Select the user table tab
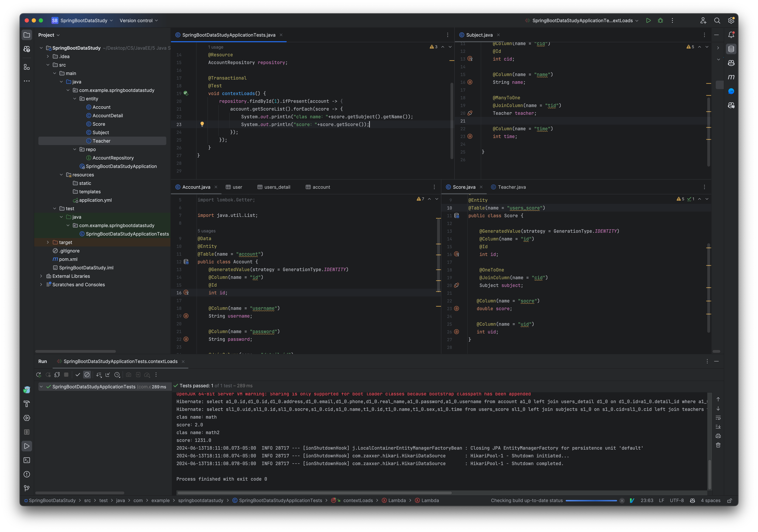758x532 pixels. pyautogui.click(x=234, y=187)
